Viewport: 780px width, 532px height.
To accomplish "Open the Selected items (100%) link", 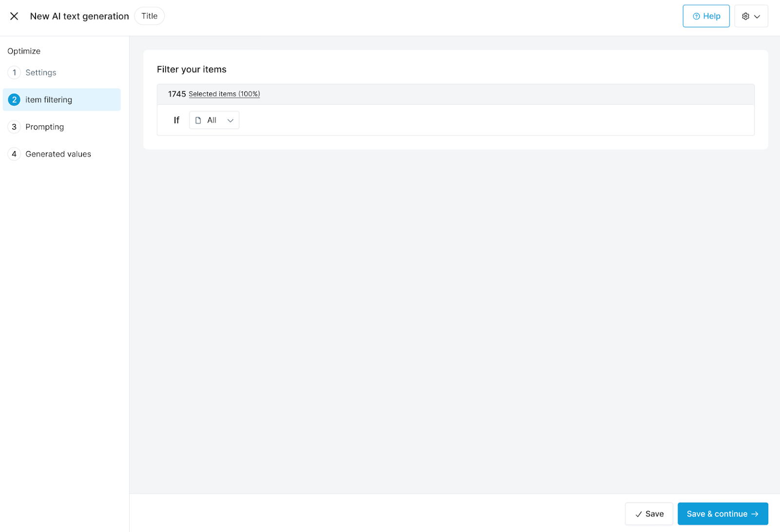I will [x=224, y=94].
